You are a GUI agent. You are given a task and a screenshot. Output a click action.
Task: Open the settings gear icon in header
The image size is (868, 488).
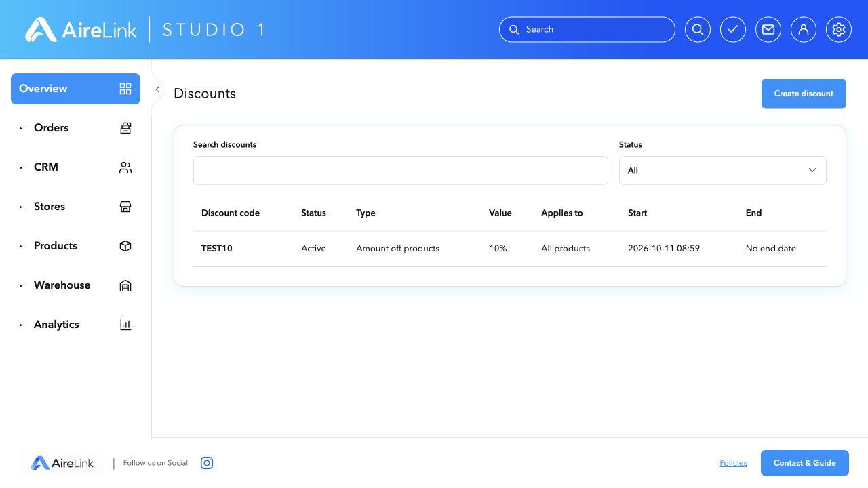click(x=839, y=30)
